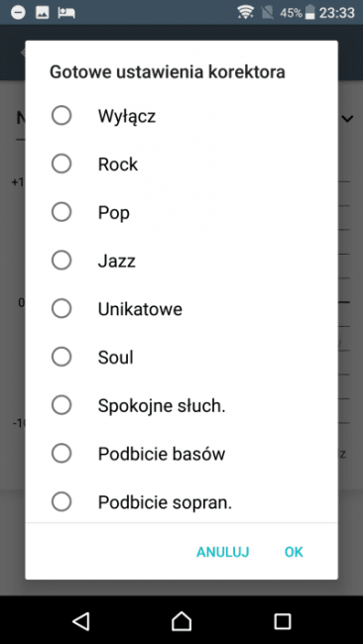Choose Spokojne słuch. preset

click(x=181, y=405)
